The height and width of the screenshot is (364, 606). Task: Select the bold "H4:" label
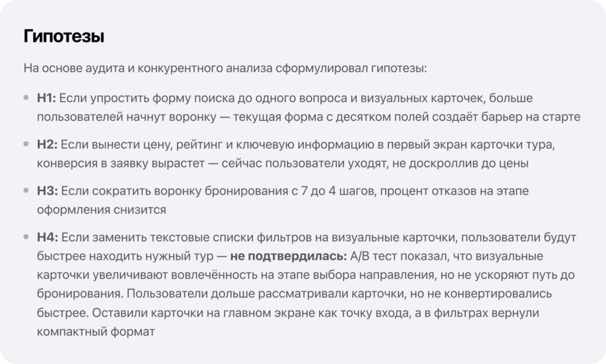tap(48, 237)
